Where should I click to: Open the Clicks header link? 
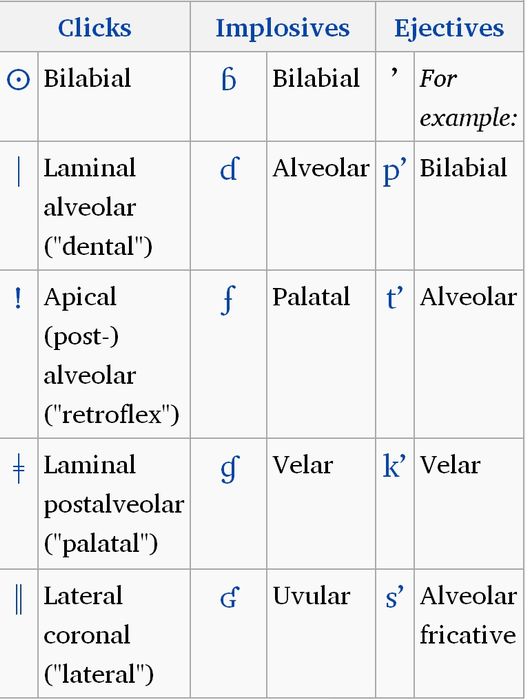tap(95, 28)
